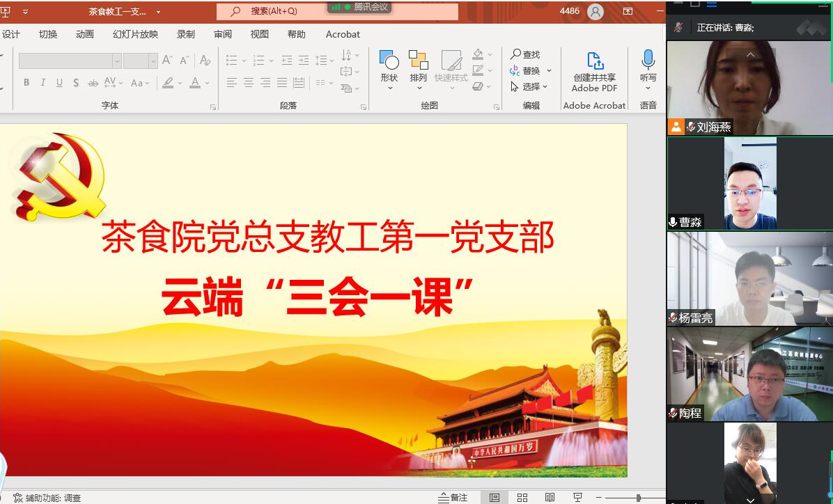Open the Slide Show (幻灯片放映) tab
The image size is (833, 504).
click(135, 34)
